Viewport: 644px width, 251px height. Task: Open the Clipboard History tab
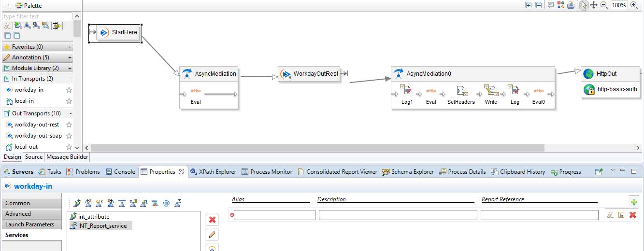(518, 172)
